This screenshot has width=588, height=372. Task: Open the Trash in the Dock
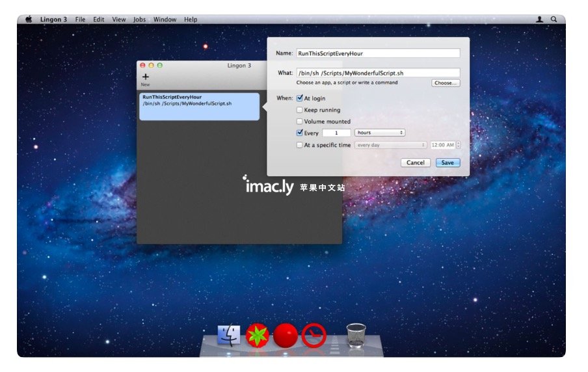(x=356, y=335)
